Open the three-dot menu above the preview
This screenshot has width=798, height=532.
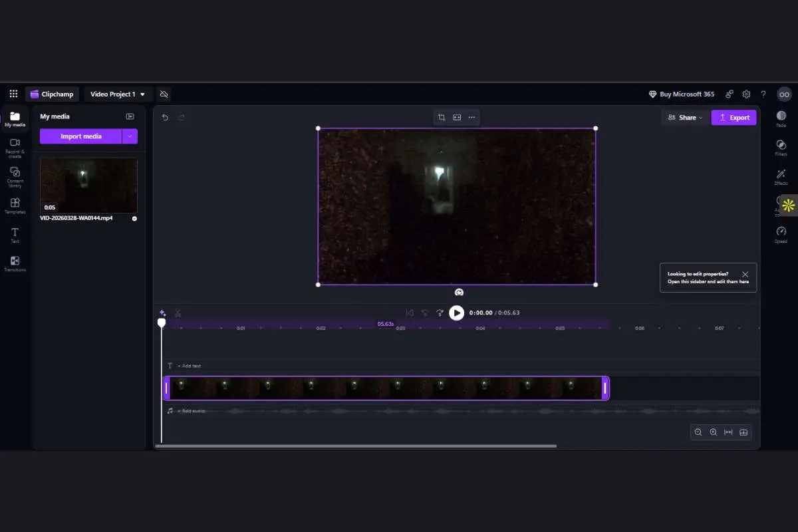(471, 117)
